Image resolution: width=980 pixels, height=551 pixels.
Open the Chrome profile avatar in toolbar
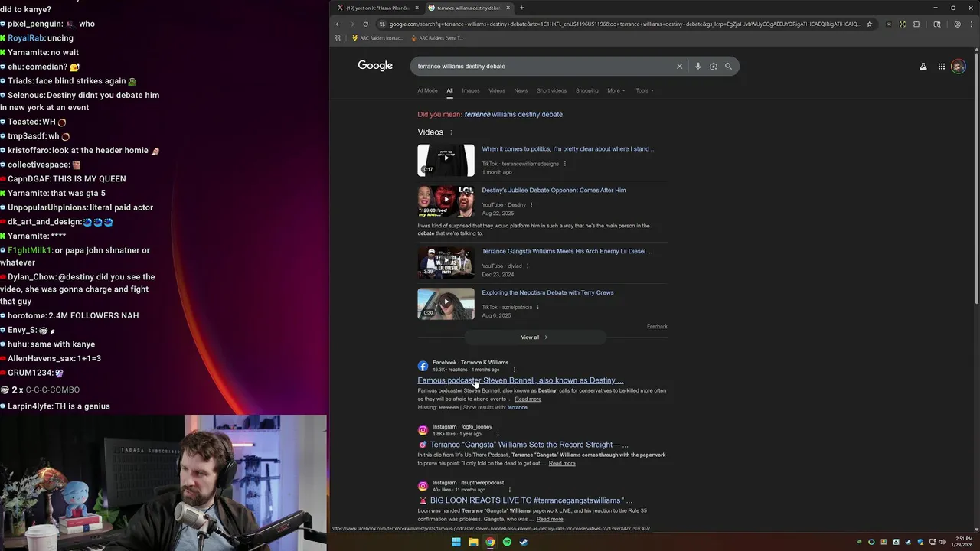click(957, 24)
